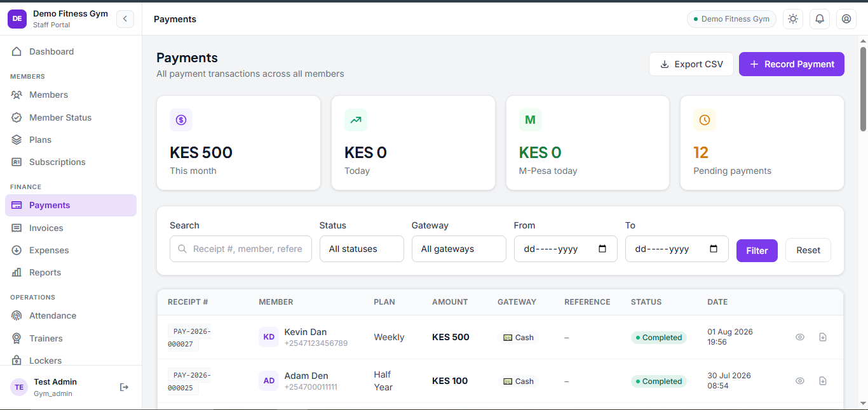Open the notifications bell
The image size is (868, 410).
pyautogui.click(x=820, y=19)
